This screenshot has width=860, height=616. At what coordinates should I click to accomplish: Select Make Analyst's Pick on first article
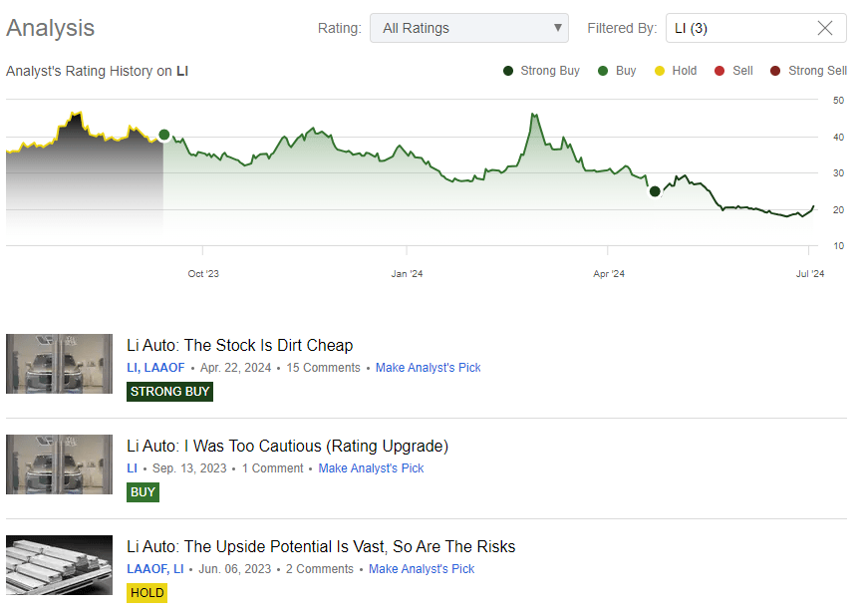(x=428, y=368)
